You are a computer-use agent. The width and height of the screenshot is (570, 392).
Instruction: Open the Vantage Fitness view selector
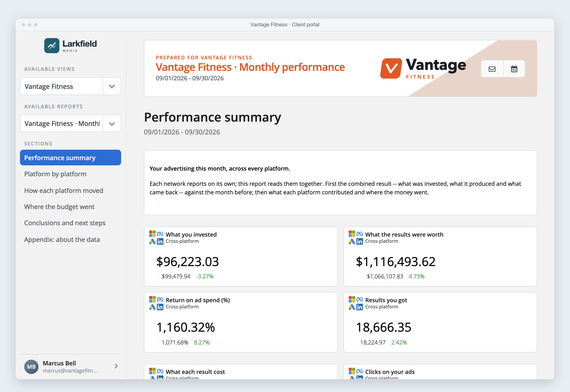point(61,86)
